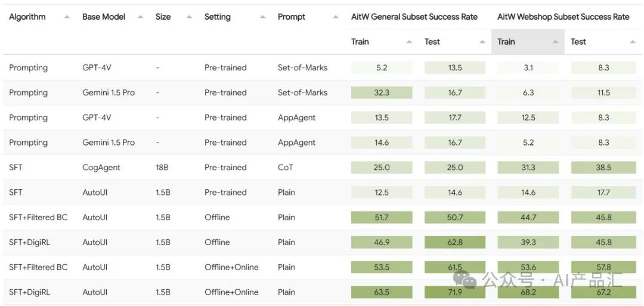Click the 18B size cell
Image resolution: width=644 pixels, height=306 pixels.
(162, 168)
